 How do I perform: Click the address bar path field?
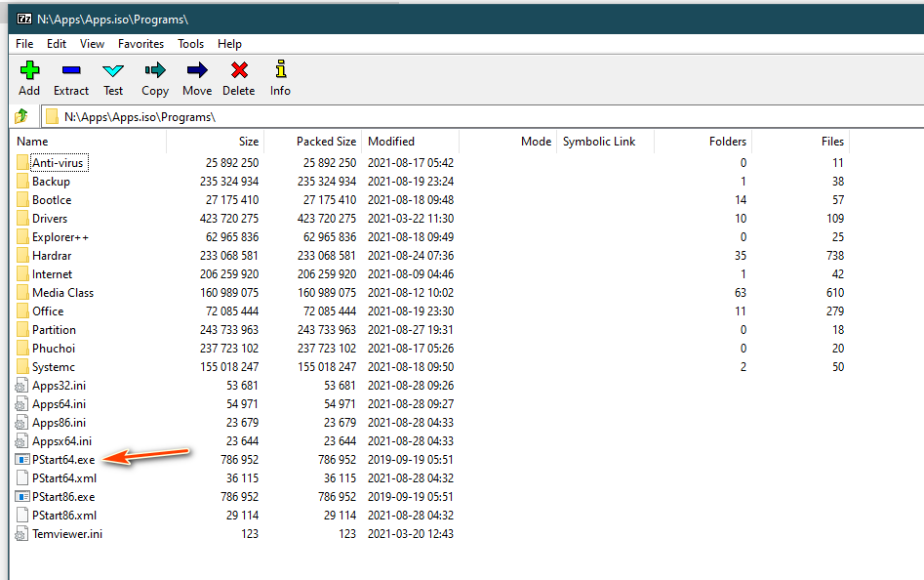483,117
